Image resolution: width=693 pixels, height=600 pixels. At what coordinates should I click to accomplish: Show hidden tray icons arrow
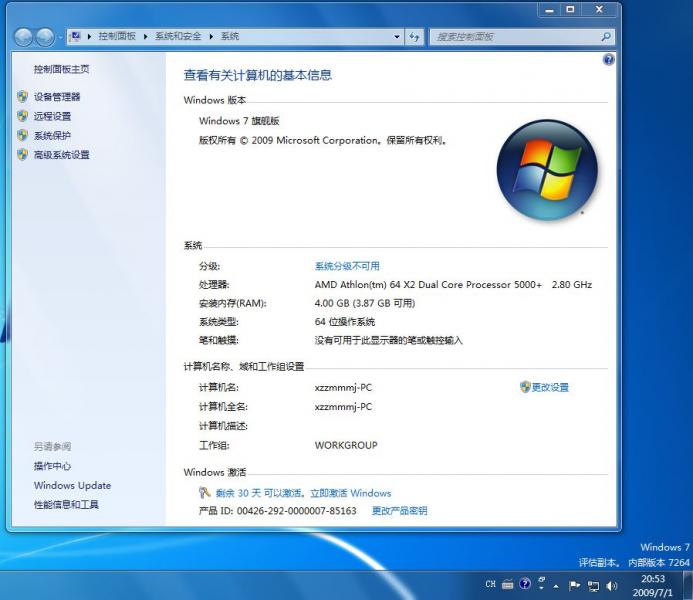point(556,586)
